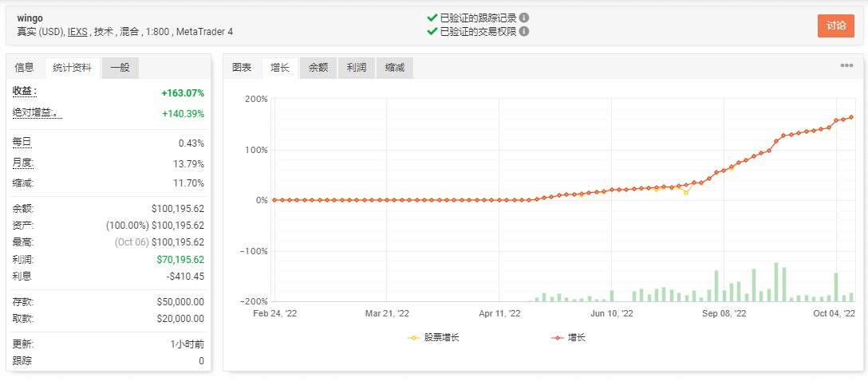Switch to the 信息 tab
The height and width of the screenshot is (381, 868).
[x=25, y=68]
